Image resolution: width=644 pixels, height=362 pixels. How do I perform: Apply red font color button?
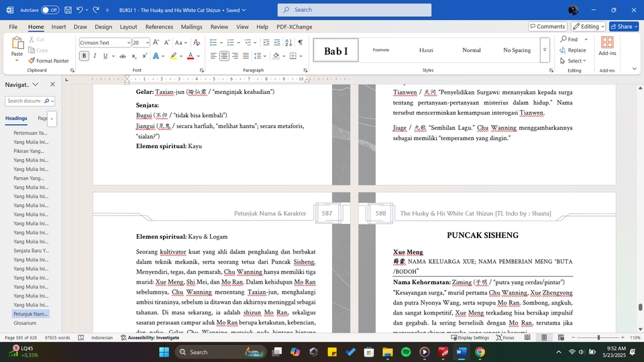(190, 56)
